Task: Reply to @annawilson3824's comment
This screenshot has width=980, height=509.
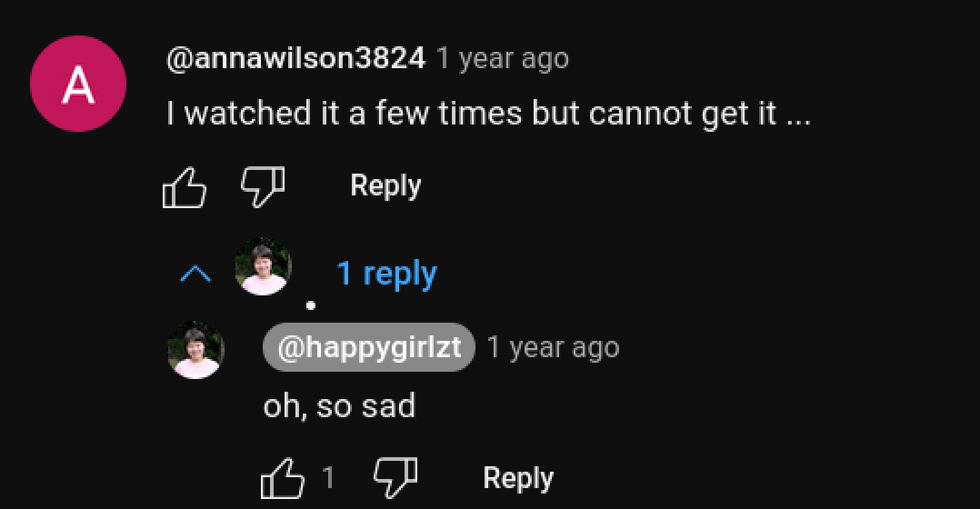Action: point(385,185)
